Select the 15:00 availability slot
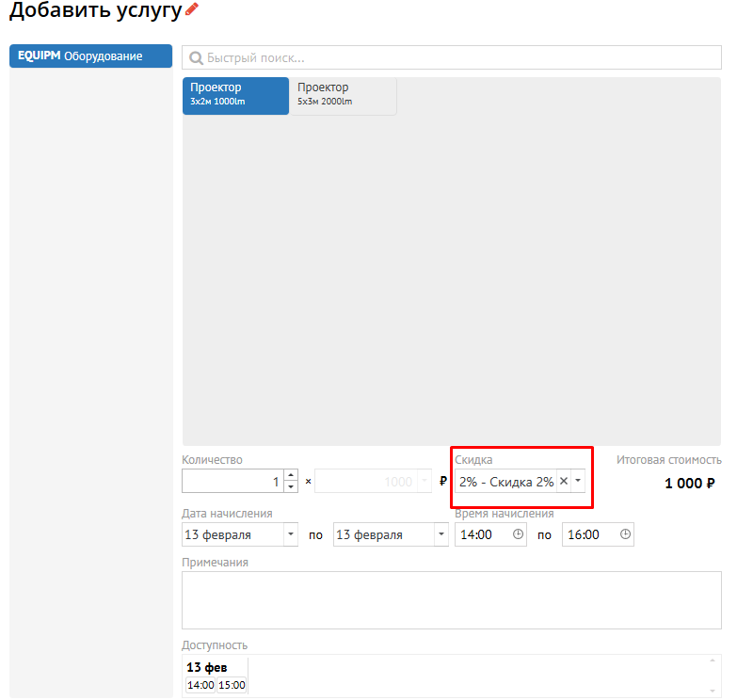 (232, 685)
